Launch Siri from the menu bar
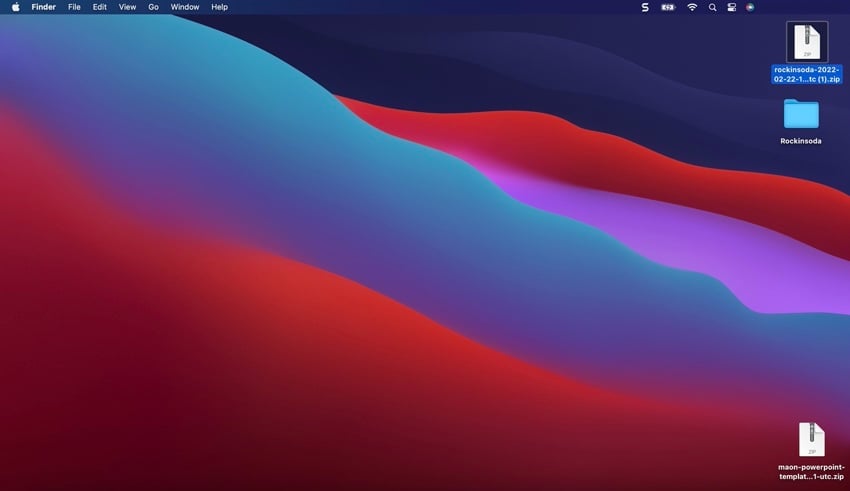The image size is (850, 491). (x=750, y=7)
